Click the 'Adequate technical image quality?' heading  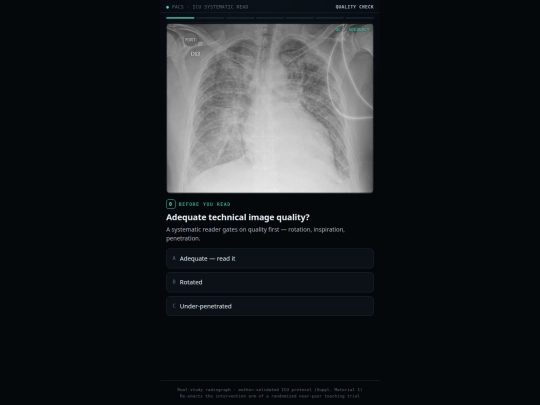coord(238,217)
